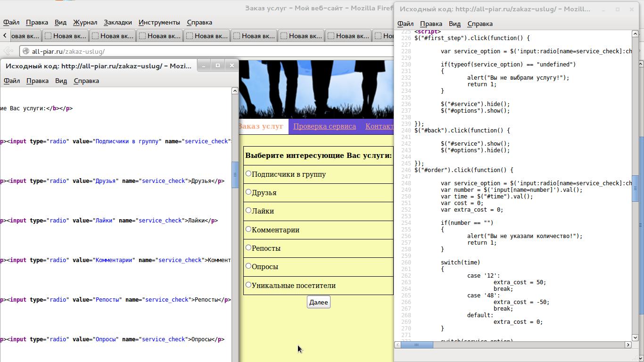Click '$("#back").click(function() {' code line
The width and height of the screenshot is (644, 362).
[x=462, y=131]
